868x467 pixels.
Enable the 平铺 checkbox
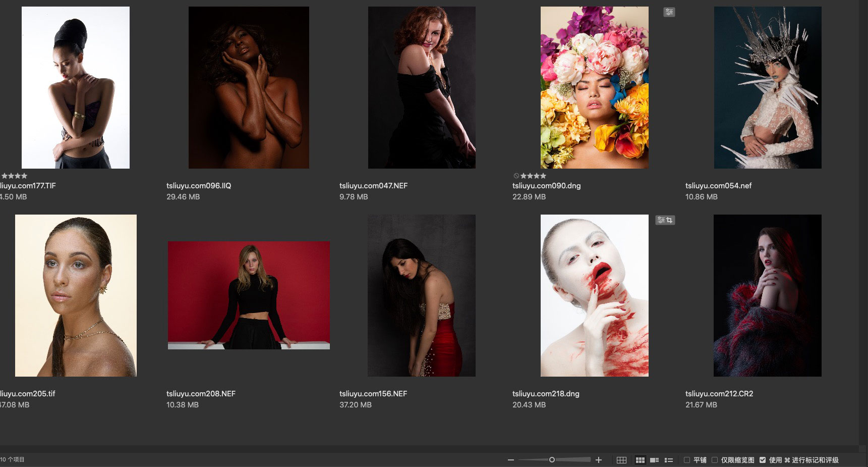click(686, 460)
